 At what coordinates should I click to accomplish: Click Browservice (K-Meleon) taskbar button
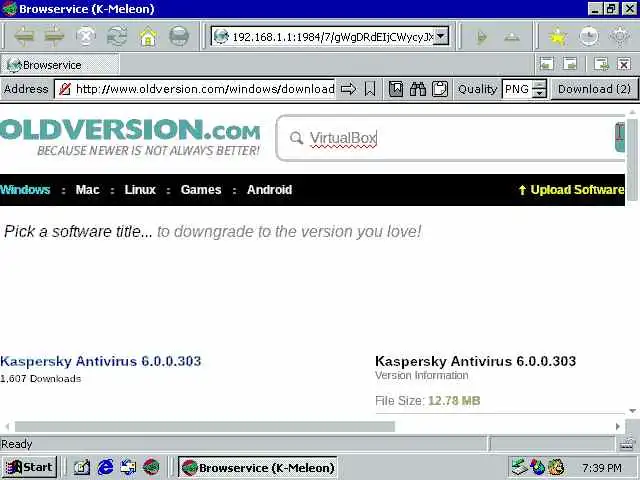258,467
